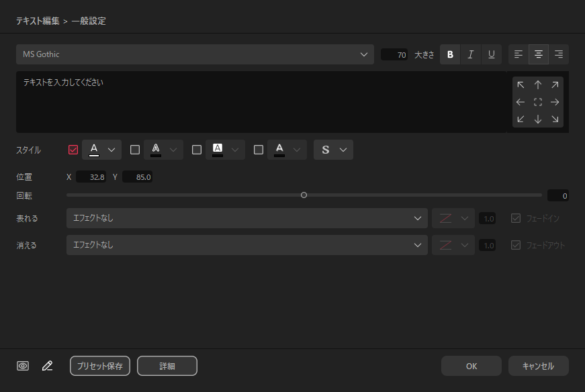
Task: Toggle bold text formatting
Action: [x=450, y=55]
